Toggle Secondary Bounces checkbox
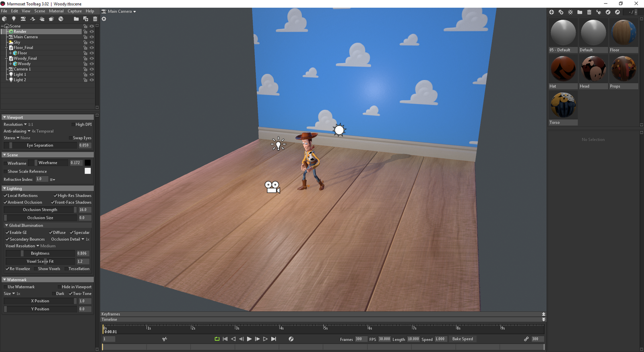 coord(7,239)
